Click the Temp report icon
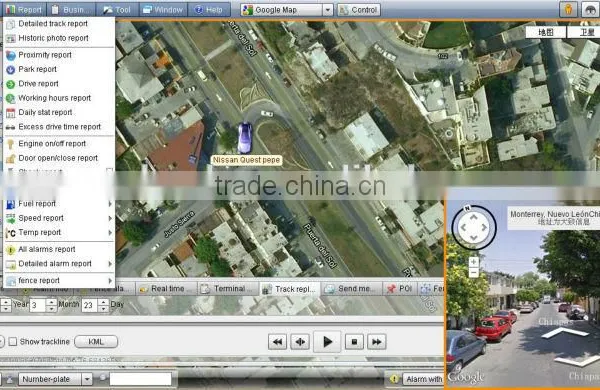Image resolution: width=600 pixels, height=390 pixels. pos(11,233)
